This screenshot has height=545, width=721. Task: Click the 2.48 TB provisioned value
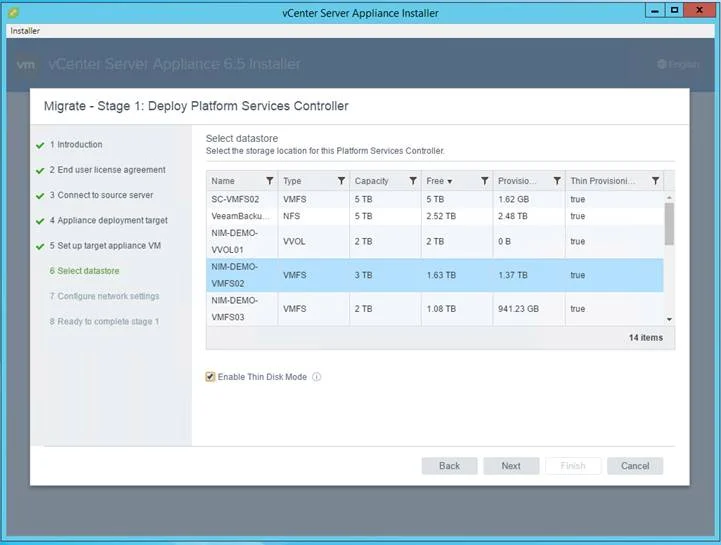pos(513,216)
